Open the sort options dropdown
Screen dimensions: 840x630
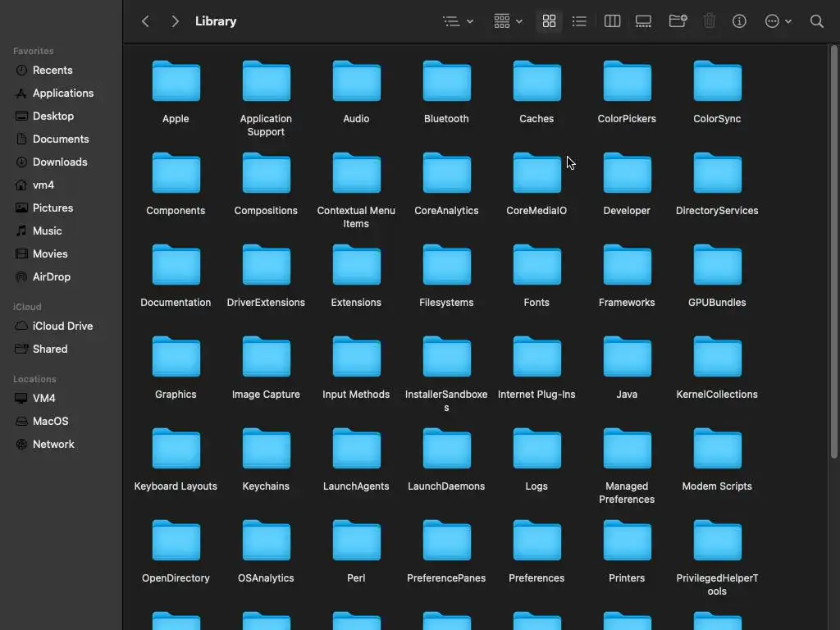click(x=458, y=21)
